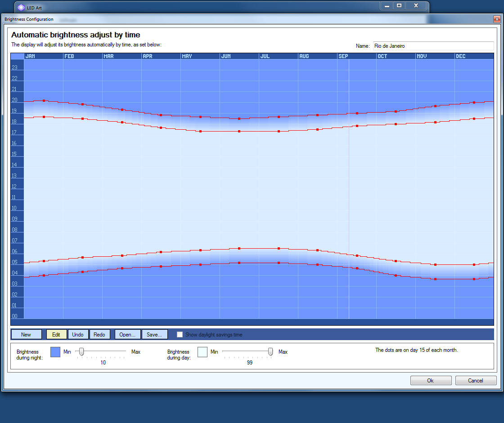504x423 pixels.
Task: Toggle the Edit mode button
Action: tap(56, 334)
